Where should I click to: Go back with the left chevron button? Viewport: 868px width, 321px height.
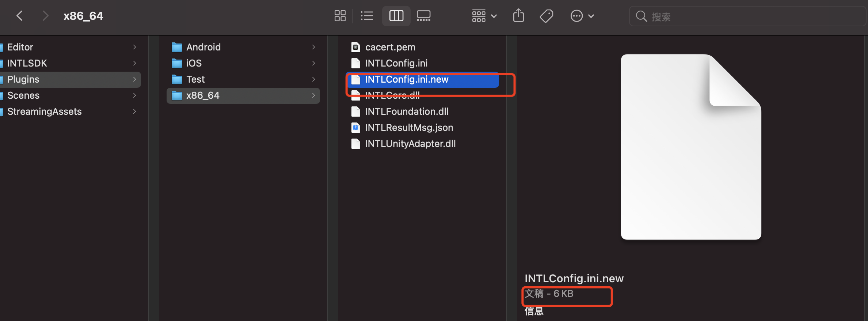coord(20,16)
